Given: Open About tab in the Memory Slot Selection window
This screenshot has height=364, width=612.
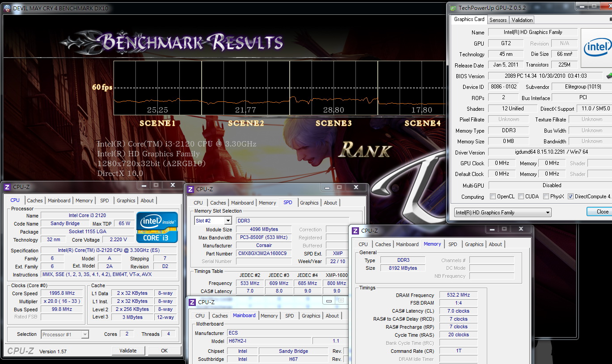Looking at the screenshot, I should click(x=330, y=203).
